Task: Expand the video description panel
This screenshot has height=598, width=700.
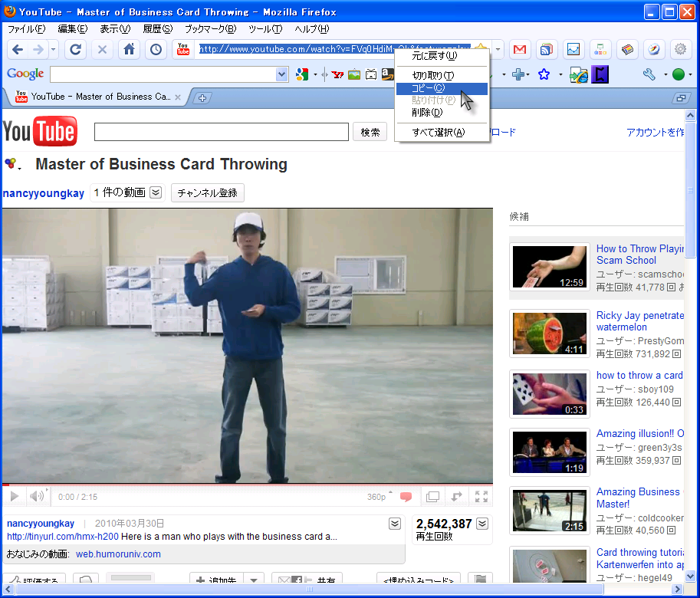Action: click(x=394, y=524)
